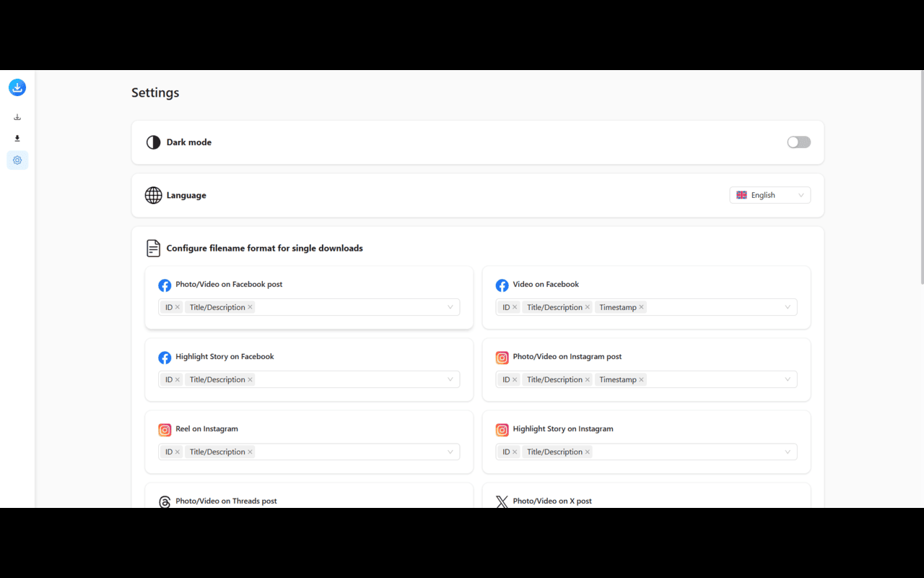Image resolution: width=924 pixels, height=578 pixels.
Task: Open the English language dropdown
Action: (x=770, y=195)
